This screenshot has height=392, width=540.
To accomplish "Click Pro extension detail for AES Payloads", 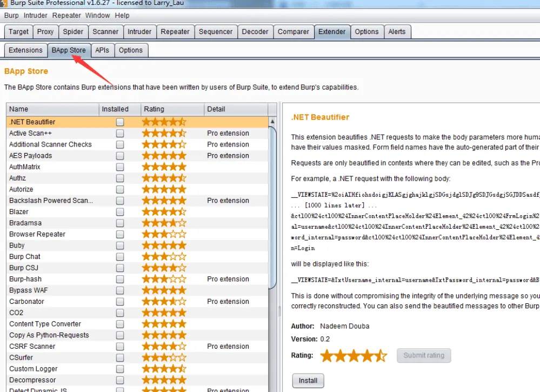I will click(228, 156).
